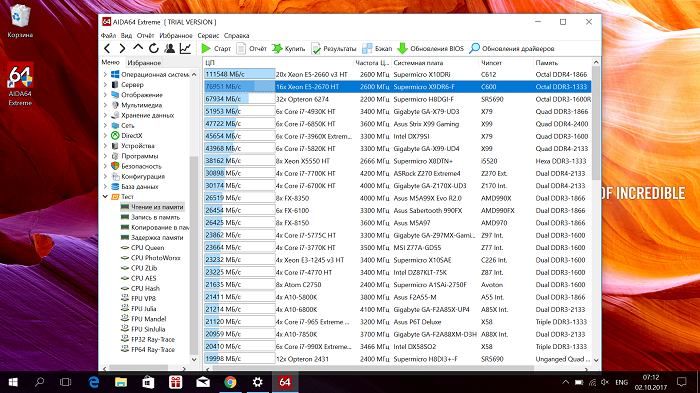This screenshot has width=700, height=393.
Task: Open Google Chrome from the taskbar
Action: 230,382
